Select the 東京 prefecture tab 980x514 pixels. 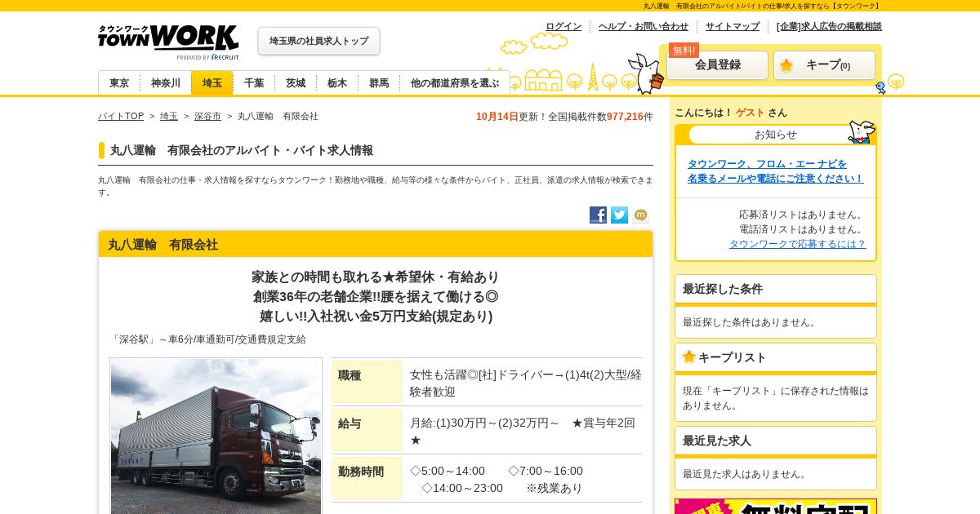pyautogui.click(x=119, y=83)
